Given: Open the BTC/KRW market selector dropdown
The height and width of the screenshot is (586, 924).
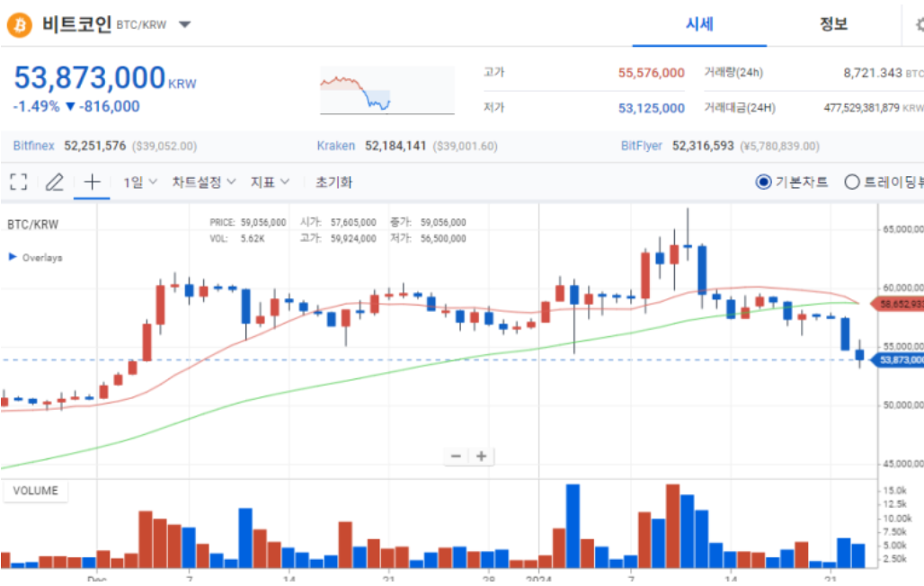Looking at the screenshot, I should pyautogui.click(x=184, y=25).
